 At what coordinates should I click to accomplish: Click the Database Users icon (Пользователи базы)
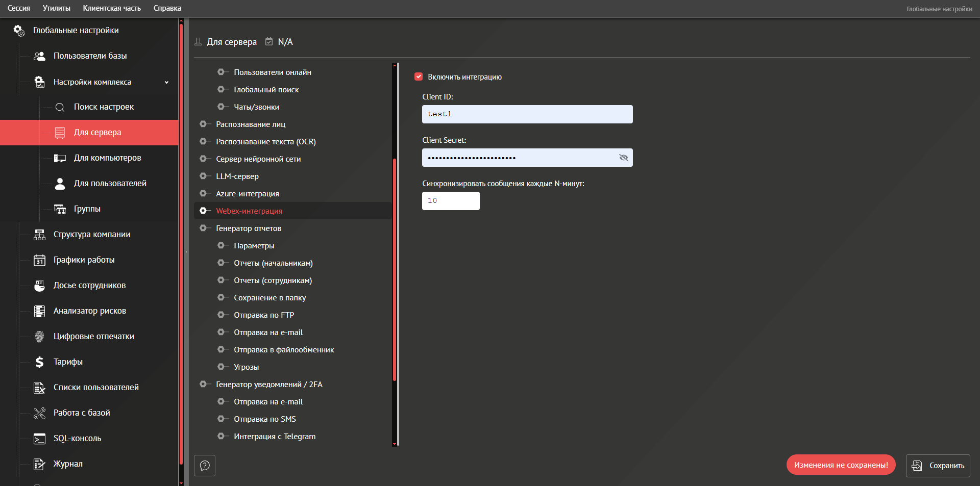pos(39,56)
